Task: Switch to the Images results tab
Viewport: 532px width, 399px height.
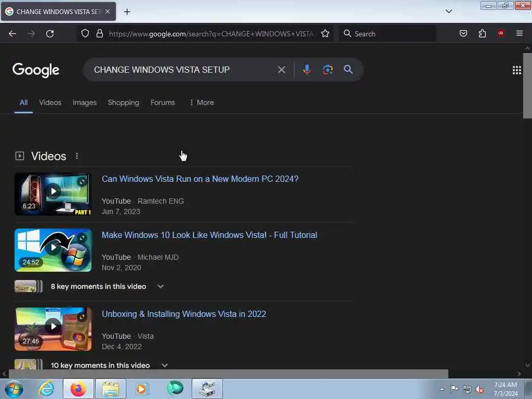Action: [x=85, y=102]
